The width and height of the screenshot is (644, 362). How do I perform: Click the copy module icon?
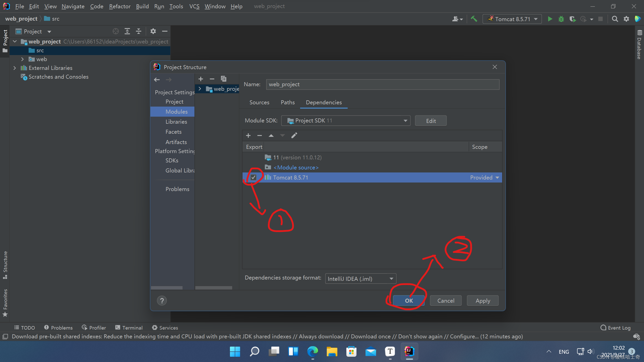223,79
